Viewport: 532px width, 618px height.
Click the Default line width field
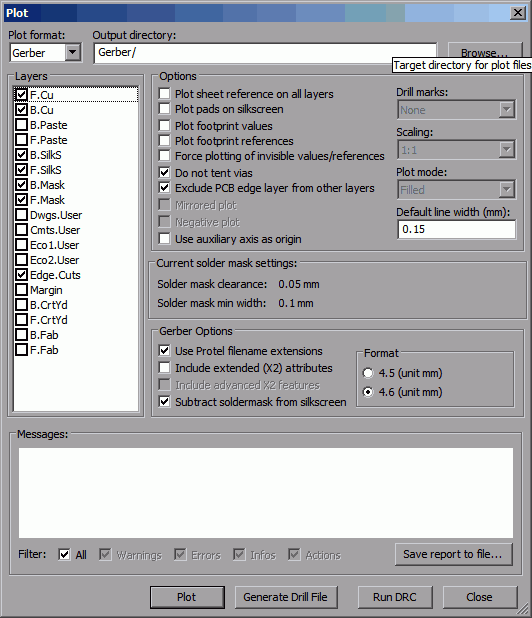(456, 229)
